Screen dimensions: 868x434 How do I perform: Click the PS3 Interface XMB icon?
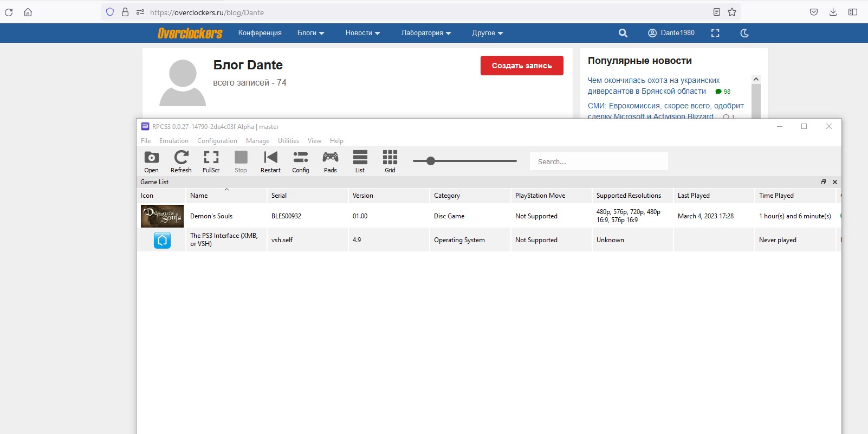(x=162, y=240)
